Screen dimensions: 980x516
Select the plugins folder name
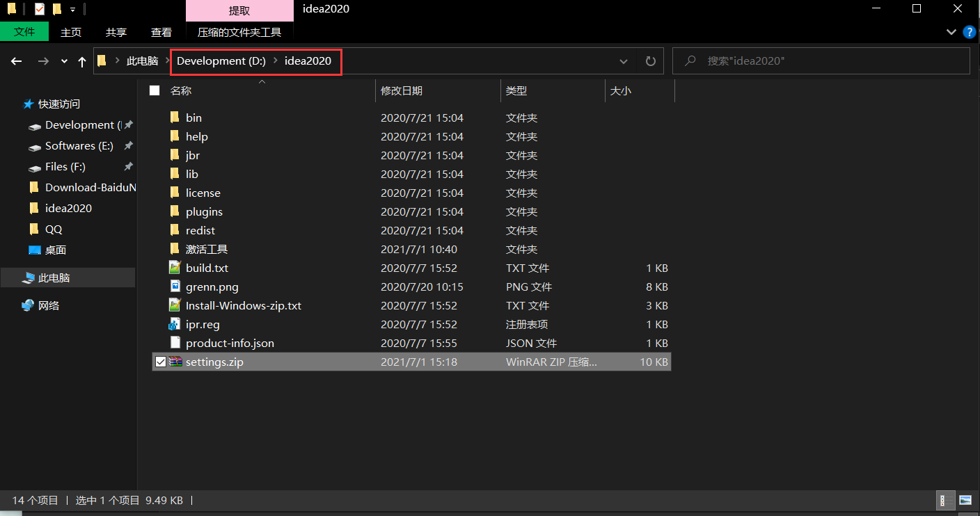204,211
